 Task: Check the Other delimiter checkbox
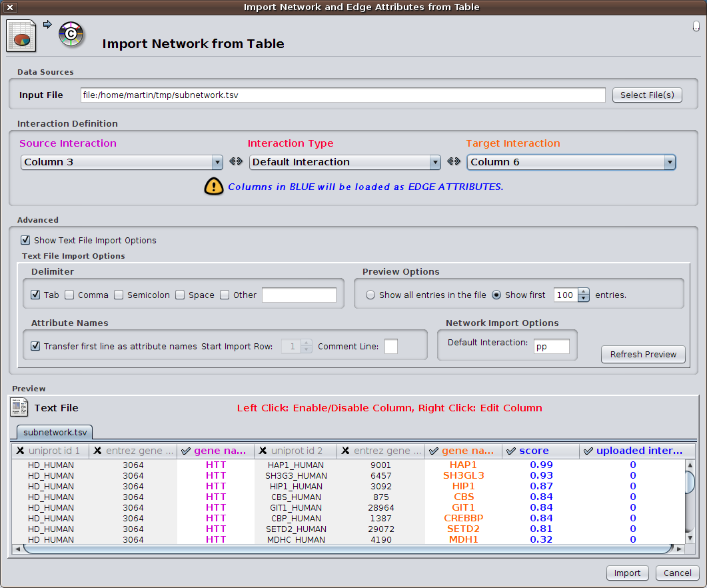225,295
